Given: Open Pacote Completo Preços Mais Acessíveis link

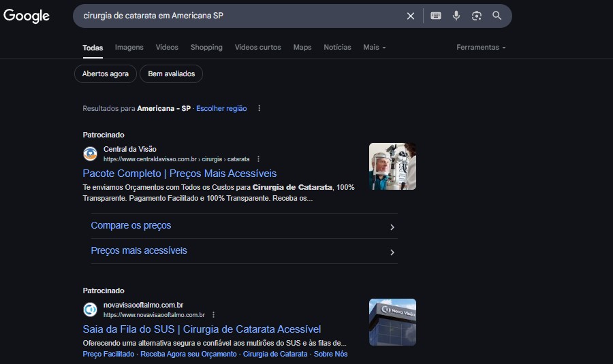Looking at the screenshot, I should pos(180,173).
